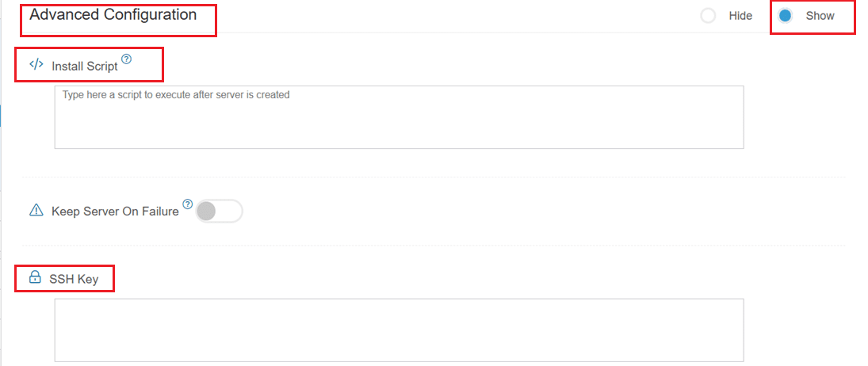
Task: Open help icon beside Keep Server On Failure
Action: 187,204
